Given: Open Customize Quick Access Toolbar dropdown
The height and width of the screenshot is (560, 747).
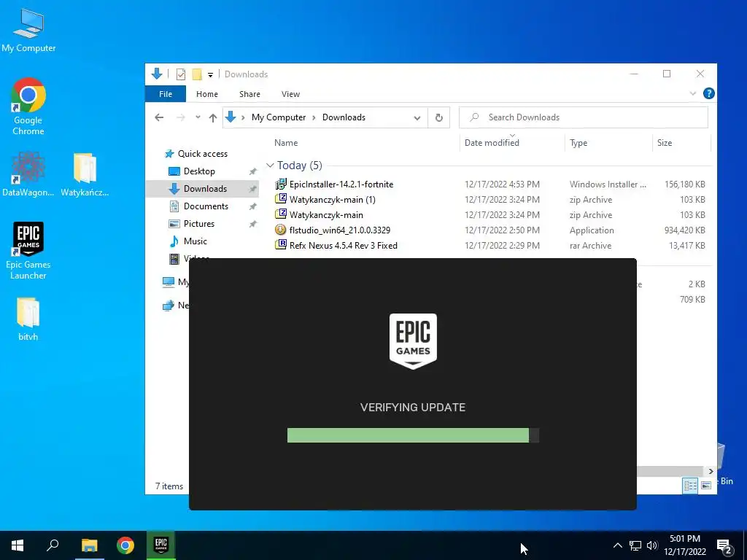Looking at the screenshot, I should pyautogui.click(x=210, y=75).
